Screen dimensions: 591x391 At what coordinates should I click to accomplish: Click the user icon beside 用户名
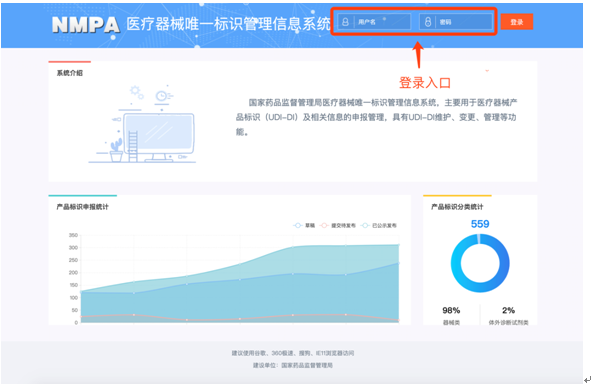(345, 22)
